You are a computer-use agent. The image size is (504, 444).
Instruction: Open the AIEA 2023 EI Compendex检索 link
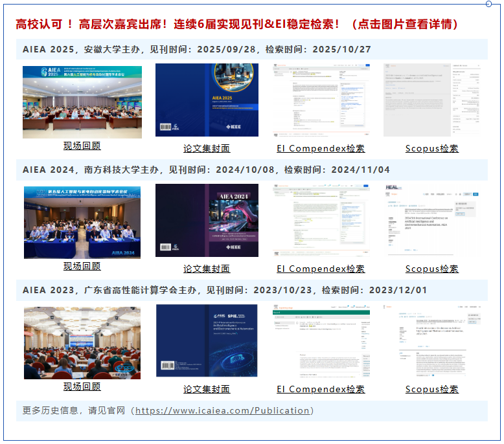321,389
